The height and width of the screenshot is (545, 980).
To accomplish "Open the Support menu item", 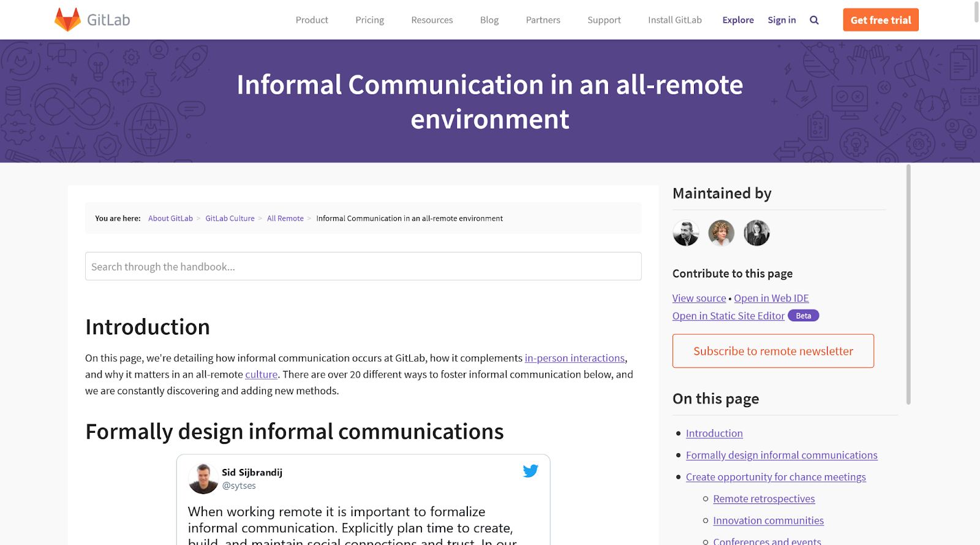I will pos(604,20).
